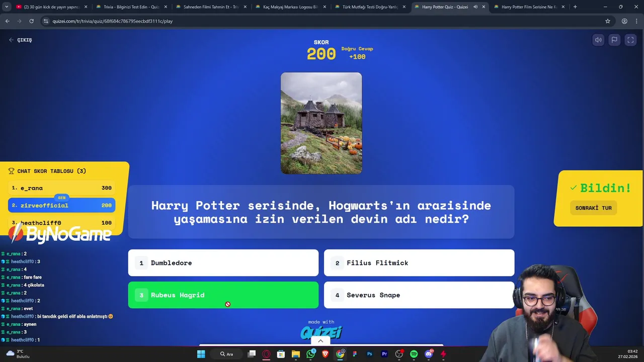The width and height of the screenshot is (644, 362).
Task: Open Discord from the taskbar
Action: pyautogui.click(x=429, y=354)
